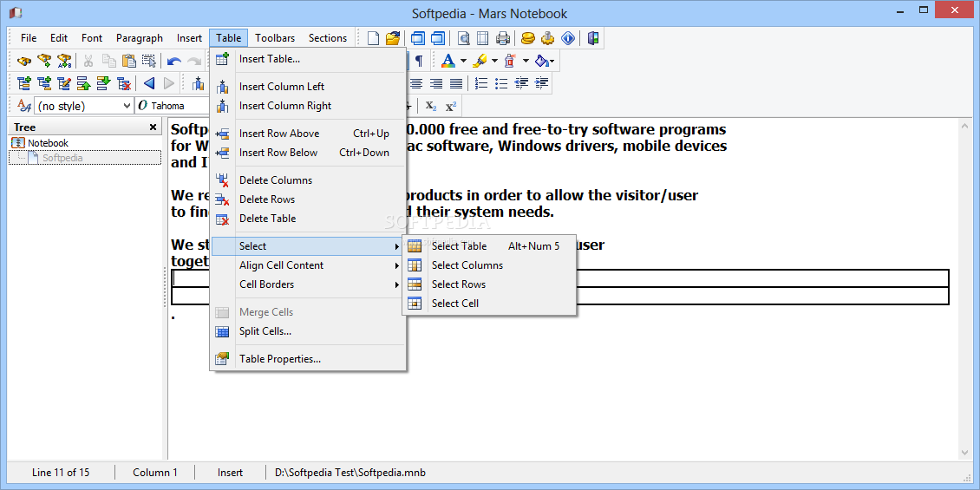Open the paint bucket fill dropdown arrow
The width and height of the screenshot is (980, 490).
pyautogui.click(x=552, y=62)
